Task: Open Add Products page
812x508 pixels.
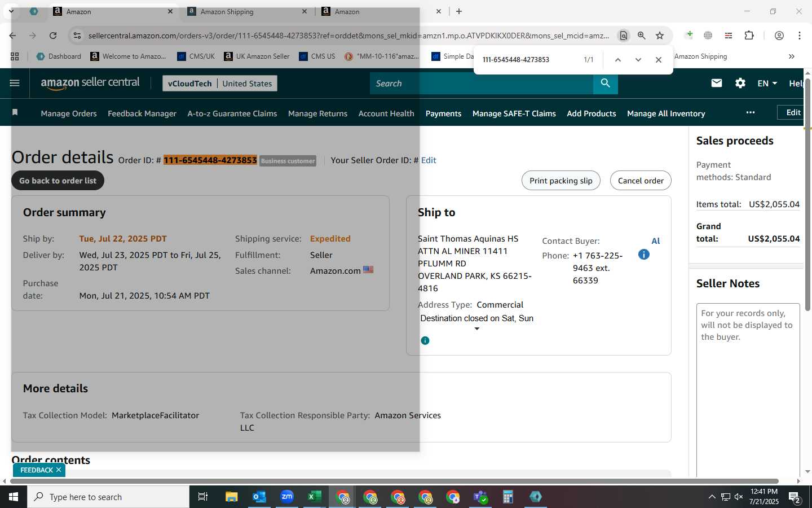Action: 592,113
